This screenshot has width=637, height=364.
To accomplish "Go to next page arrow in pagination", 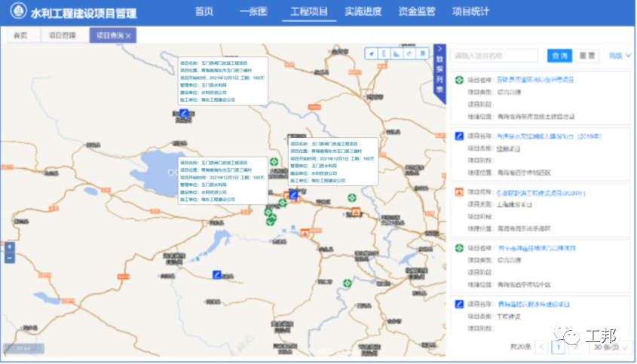I will pos(575,347).
